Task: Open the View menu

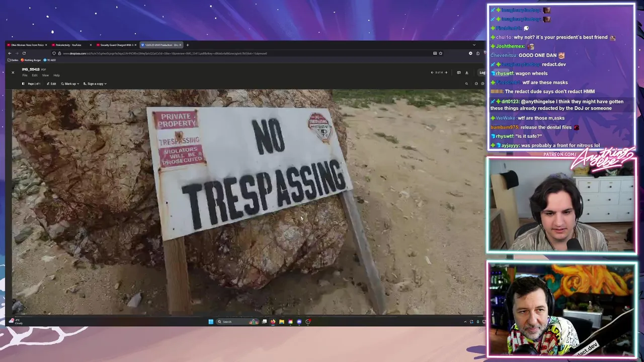Action: tap(45, 75)
